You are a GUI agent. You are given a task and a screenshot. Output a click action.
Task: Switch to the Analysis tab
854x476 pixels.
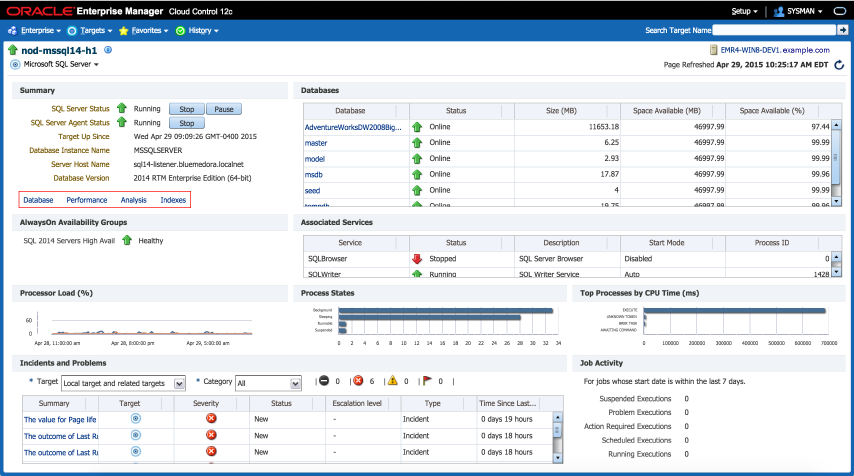pyautogui.click(x=133, y=200)
